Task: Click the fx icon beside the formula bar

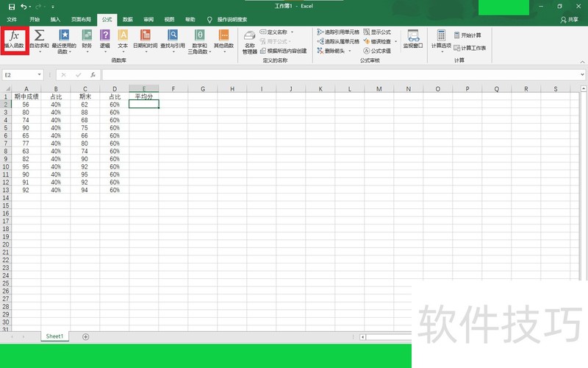Action: pyautogui.click(x=93, y=75)
